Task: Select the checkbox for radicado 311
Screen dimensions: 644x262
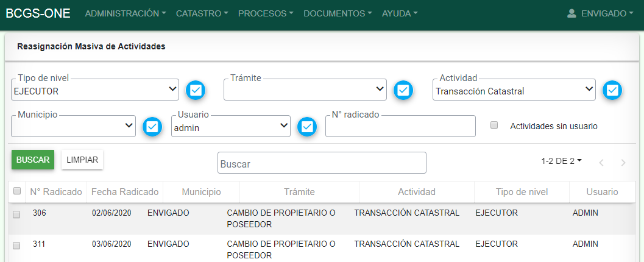Action: coord(16,245)
